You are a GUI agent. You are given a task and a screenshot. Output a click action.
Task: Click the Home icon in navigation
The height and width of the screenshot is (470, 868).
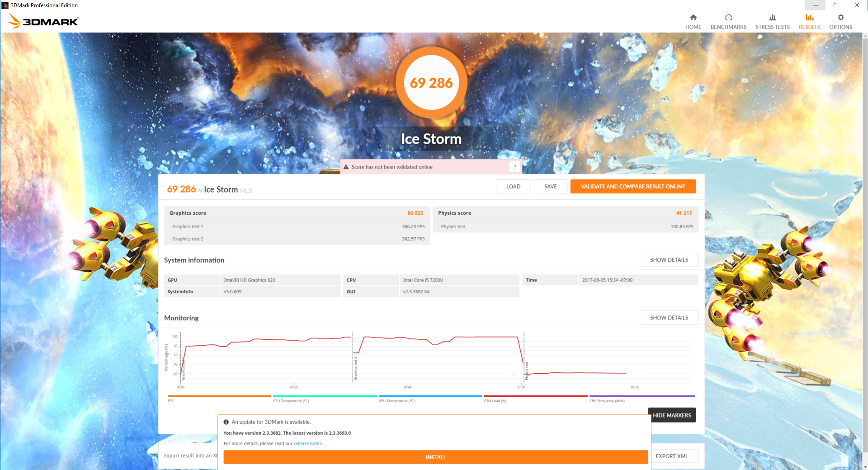[693, 18]
